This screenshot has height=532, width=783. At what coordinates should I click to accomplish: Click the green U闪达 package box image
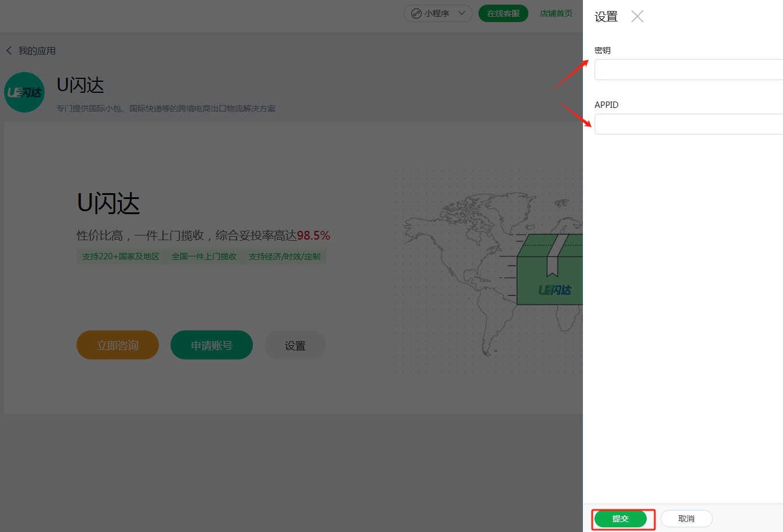[x=549, y=269]
